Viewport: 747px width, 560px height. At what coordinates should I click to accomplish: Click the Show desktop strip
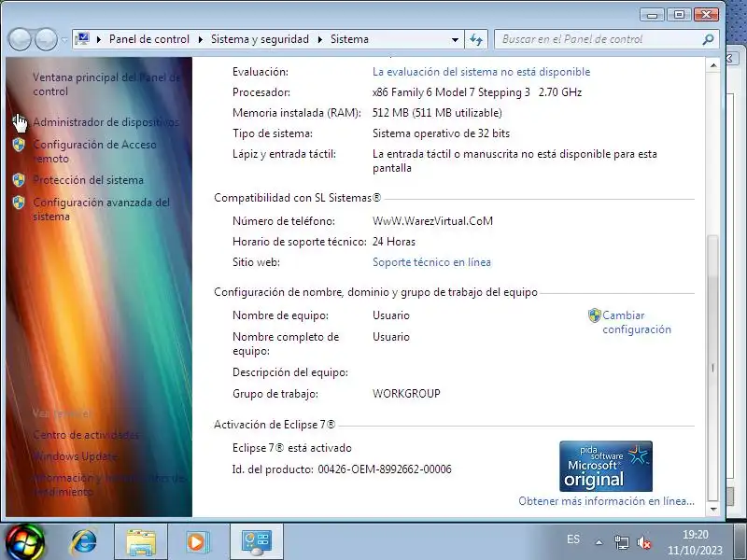740,542
